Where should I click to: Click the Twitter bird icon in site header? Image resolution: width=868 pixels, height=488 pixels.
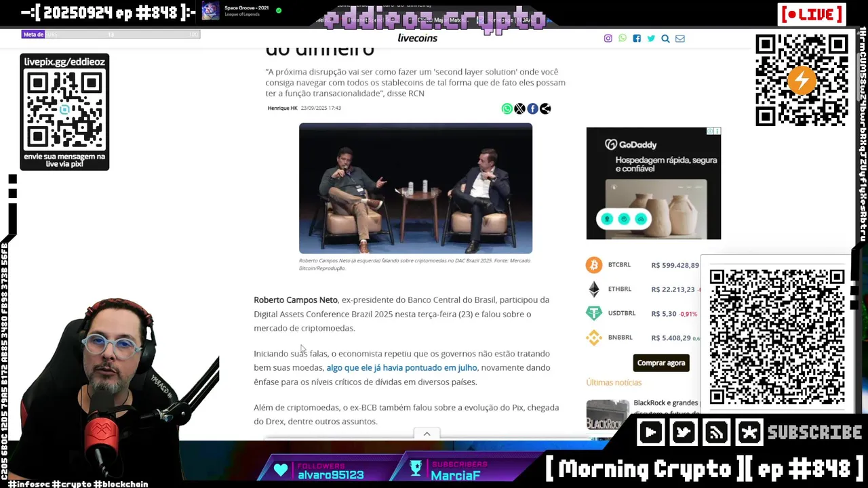651,39
